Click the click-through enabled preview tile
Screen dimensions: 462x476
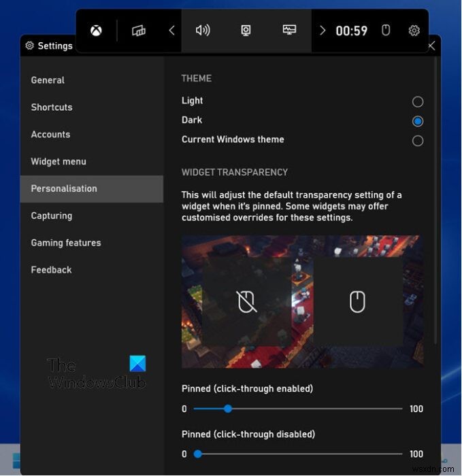[246, 302]
